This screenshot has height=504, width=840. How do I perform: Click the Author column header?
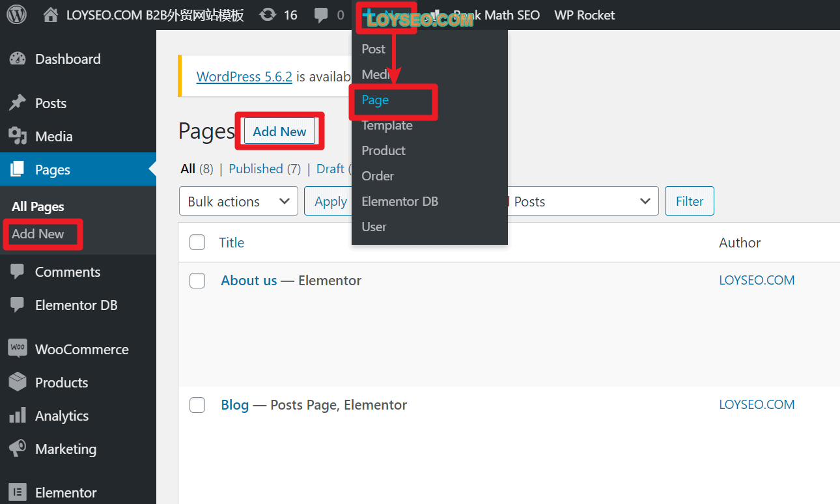(740, 243)
